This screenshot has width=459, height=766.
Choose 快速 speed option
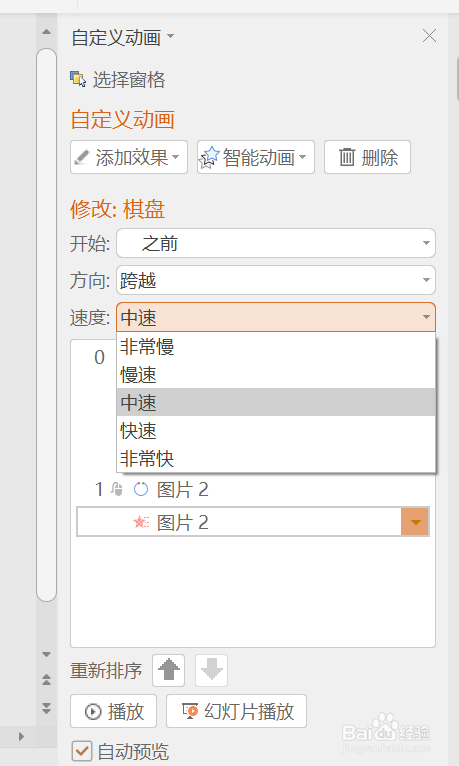click(x=276, y=430)
